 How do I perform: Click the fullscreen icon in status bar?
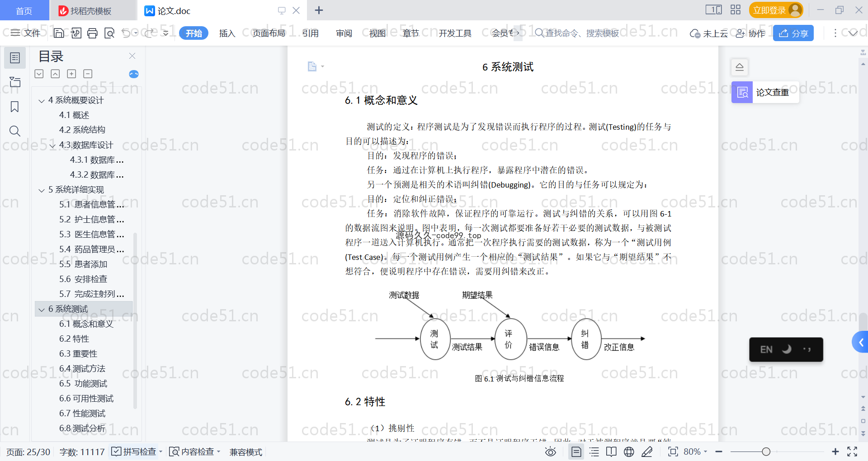pos(852,452)
